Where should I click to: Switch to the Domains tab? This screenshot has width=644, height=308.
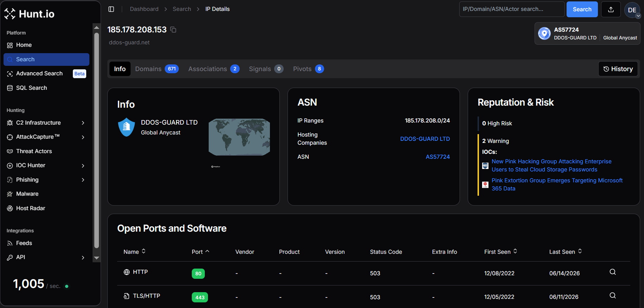157,69
